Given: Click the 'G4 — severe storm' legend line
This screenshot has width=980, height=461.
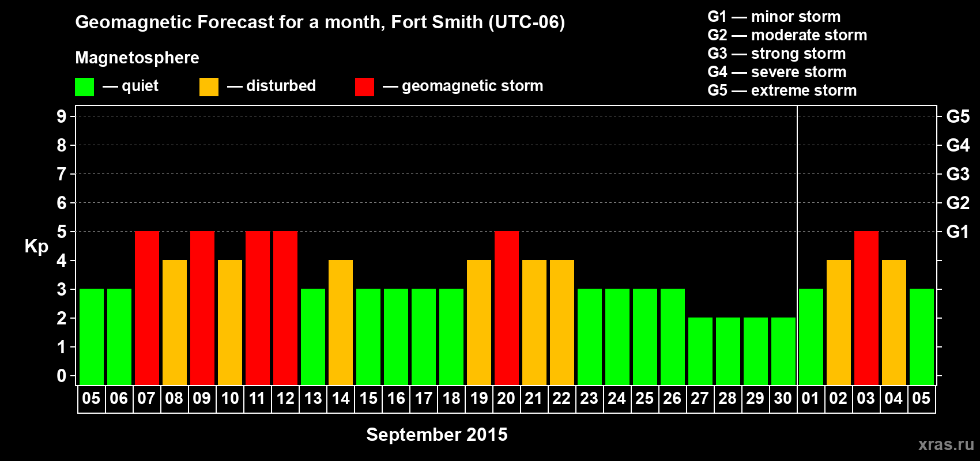Looking at the screenshot, I should click(x=777, y=72).
